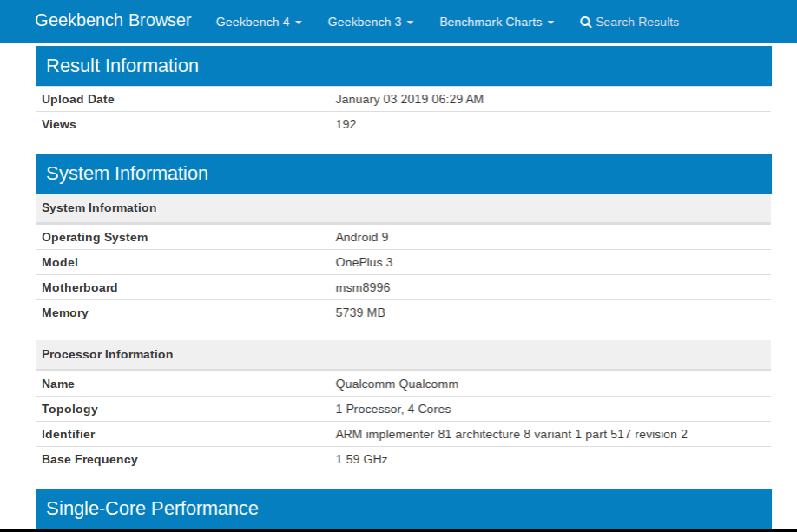Click the msm8996 motherboard value

point(362,287)
